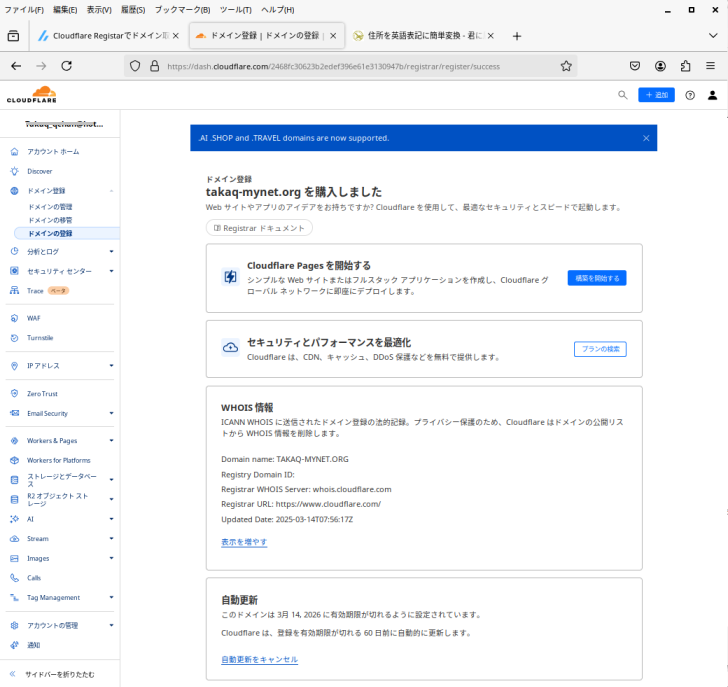
Task: Switch to the 住所を英語表記に簡単変換 tab
Action: [x=422, y=36]
